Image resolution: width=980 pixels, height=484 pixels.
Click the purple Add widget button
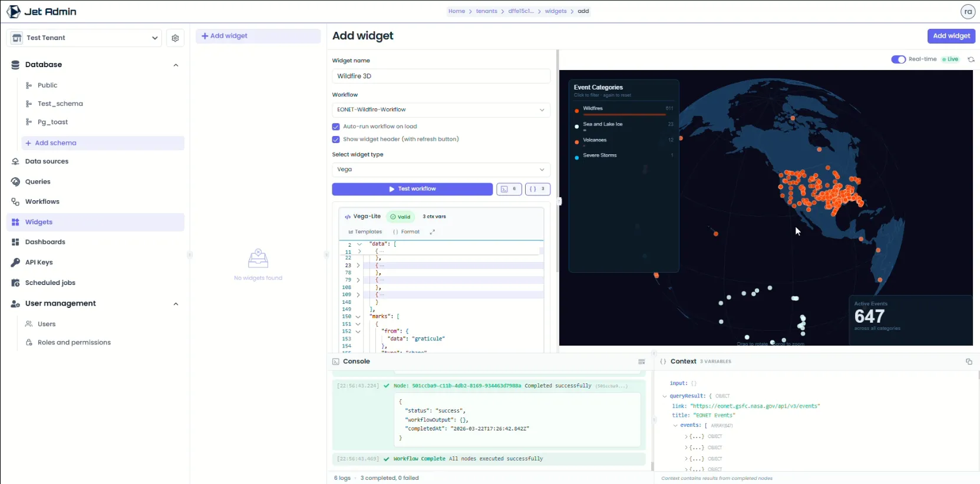pyautogui.click(x=951, y=36)
